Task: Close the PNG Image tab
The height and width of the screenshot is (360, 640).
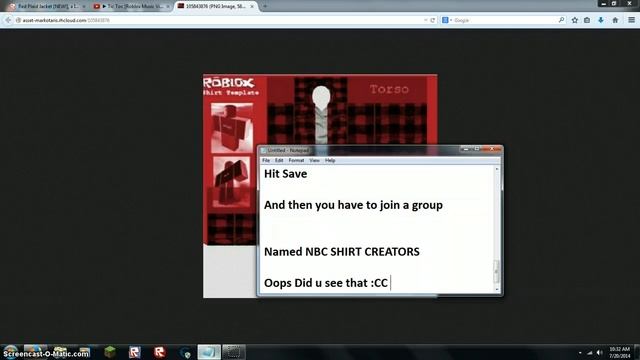Action: point(252,7)
